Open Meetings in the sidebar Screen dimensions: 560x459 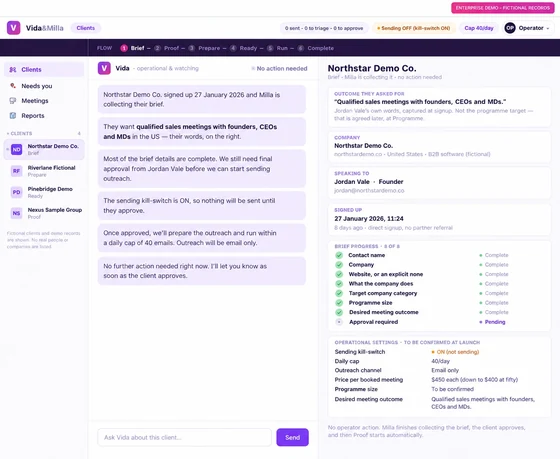click(44, 101)
